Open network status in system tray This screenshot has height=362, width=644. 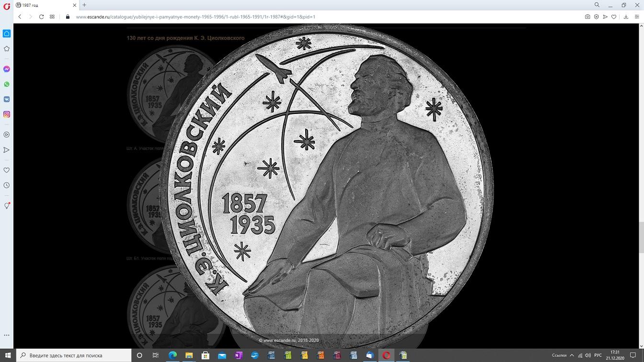pyautogui.click(x=580, y=355)
